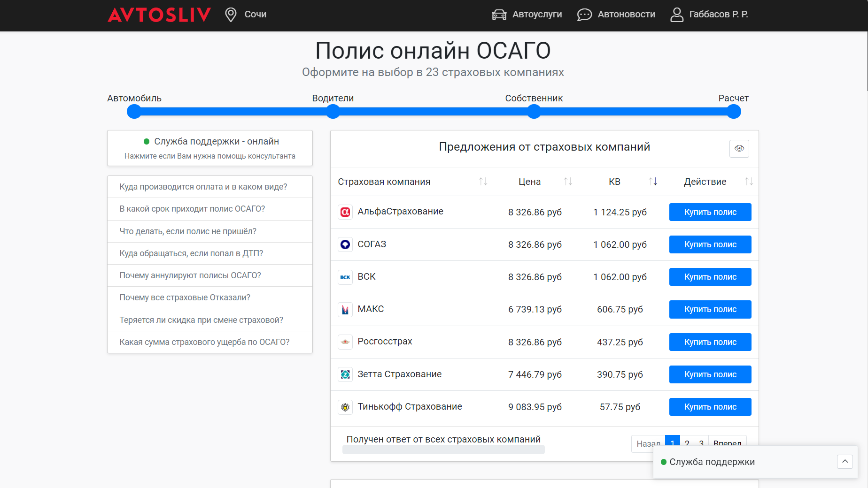Click the МАКС price 6 739.13 руб
Screen dimensions: 868x488
(535, 309)
